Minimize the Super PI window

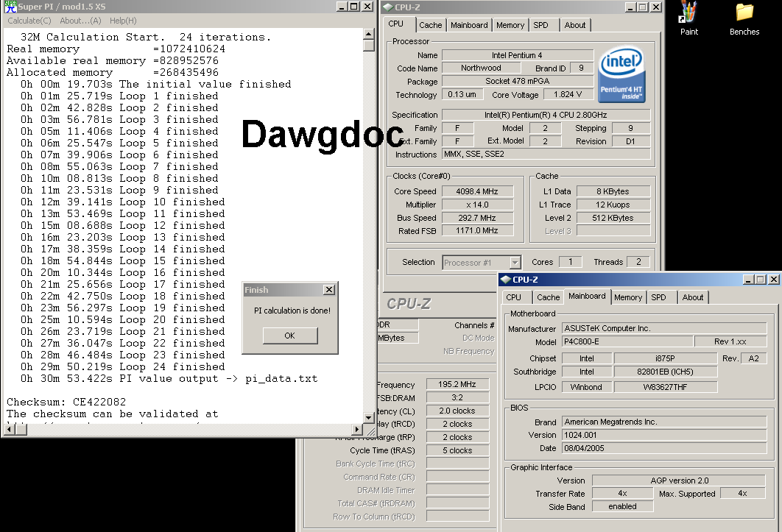pyautogui.click(x=342, y=7)
